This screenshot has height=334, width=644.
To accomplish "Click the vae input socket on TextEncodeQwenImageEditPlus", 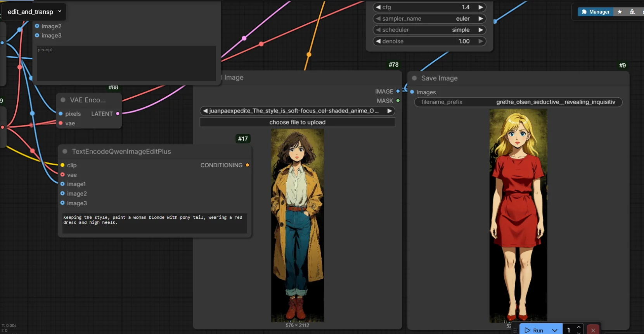I will pos(62,175).
